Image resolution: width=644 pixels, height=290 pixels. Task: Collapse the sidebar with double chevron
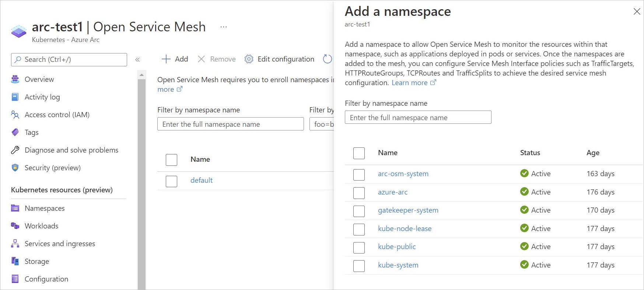pyautogui.click(x=137, y=60)
